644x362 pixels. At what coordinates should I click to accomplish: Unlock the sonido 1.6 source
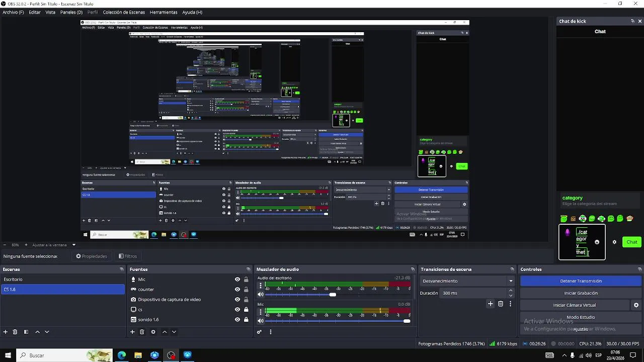pos(246,320)
